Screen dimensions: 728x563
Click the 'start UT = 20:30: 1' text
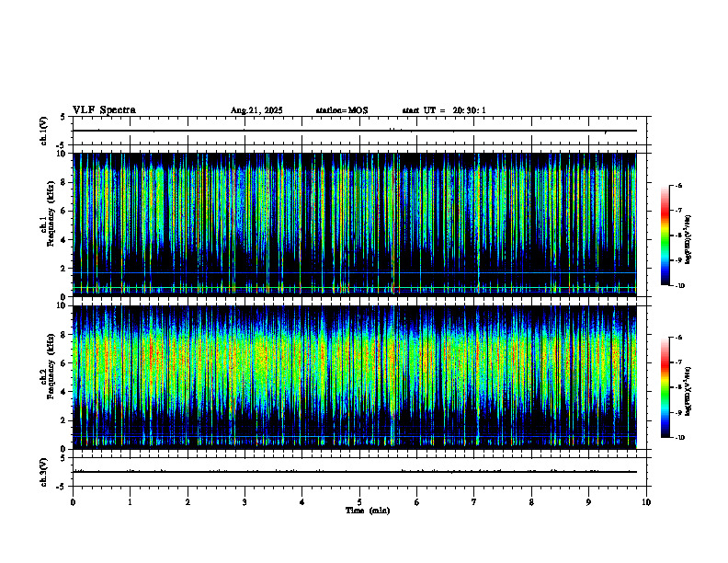pyautogui.click(x=444, y=110)
